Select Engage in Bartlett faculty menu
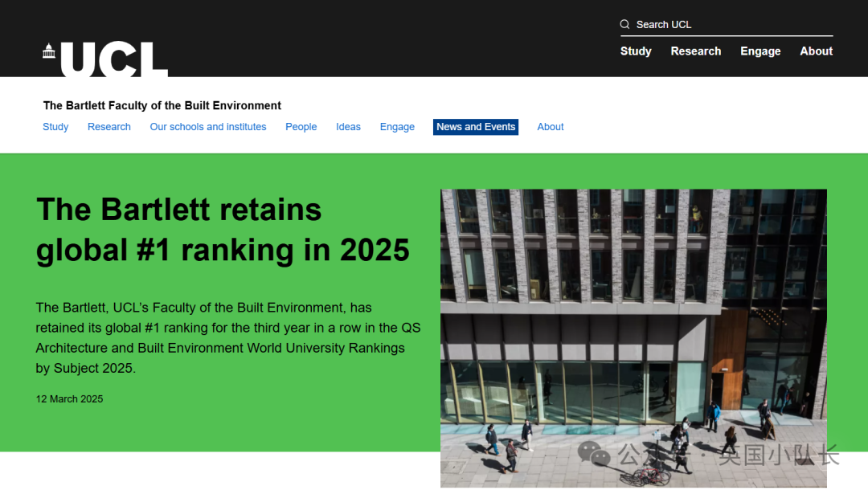This screenshot has width=868, height=490. pos(397,127)
